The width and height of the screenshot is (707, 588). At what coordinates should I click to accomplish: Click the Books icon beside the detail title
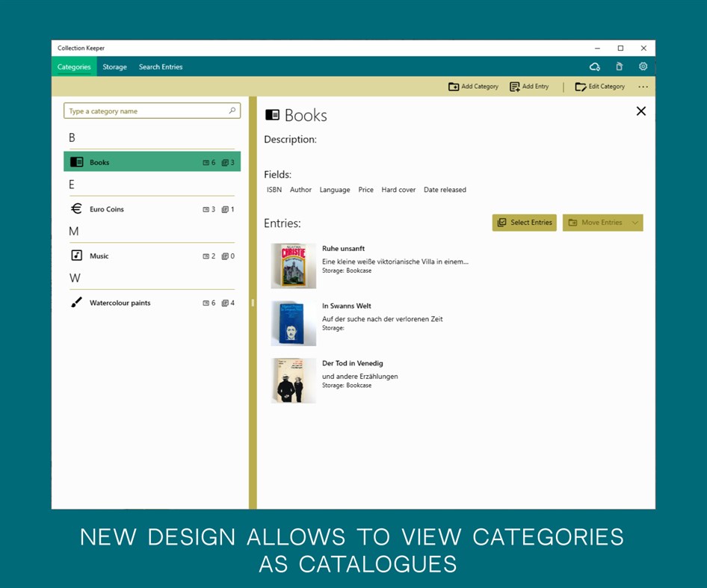tap(271, 114)
